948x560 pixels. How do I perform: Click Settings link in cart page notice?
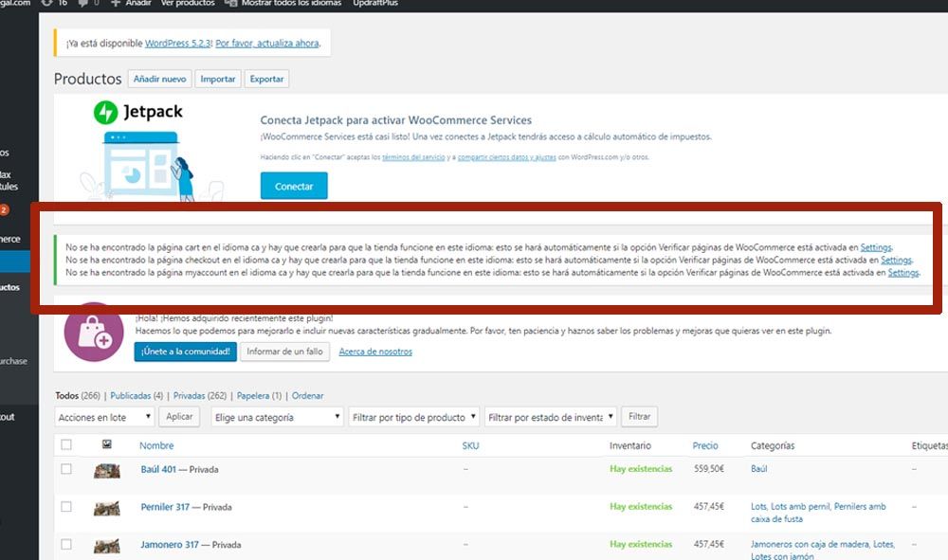tap(875, 247)
